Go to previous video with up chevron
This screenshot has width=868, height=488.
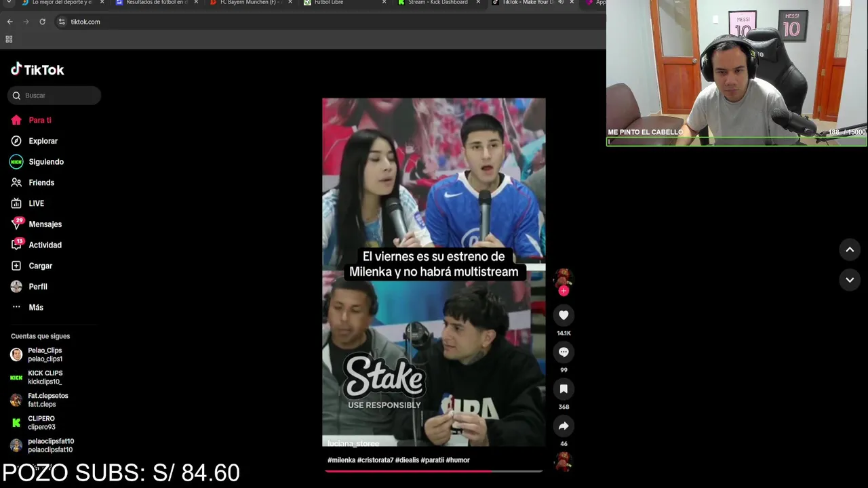coord(850,249)
